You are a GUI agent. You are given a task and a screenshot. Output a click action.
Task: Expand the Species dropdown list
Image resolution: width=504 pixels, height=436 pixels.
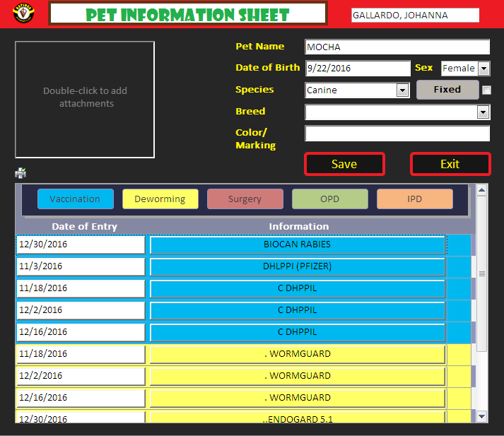pos(402,90)
